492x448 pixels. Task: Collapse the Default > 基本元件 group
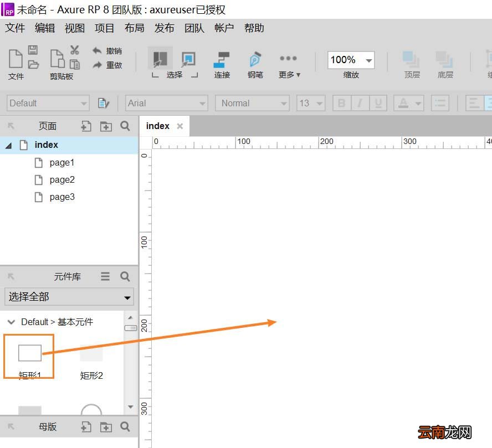click(11, 322)
